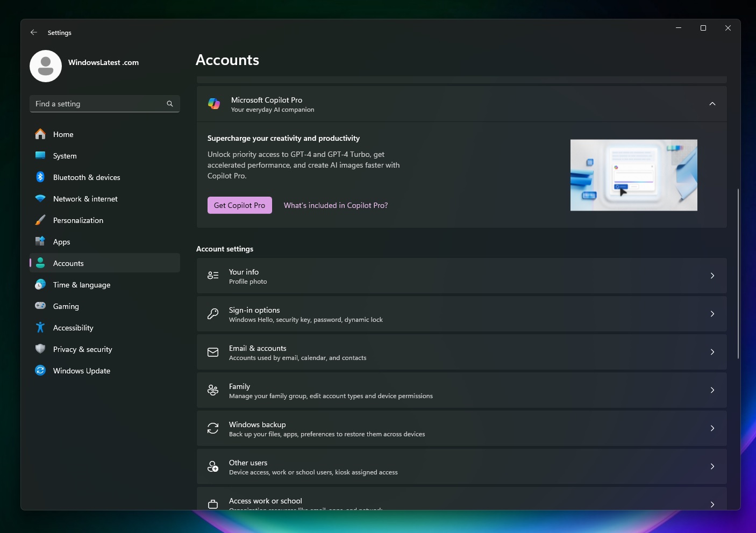Click the Gaming controller icon
The image size is (756, 533).
(x=40, y=306)
